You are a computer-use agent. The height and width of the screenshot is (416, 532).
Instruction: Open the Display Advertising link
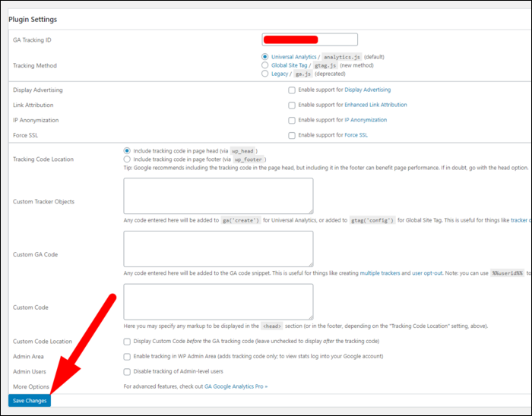(367, 90)
